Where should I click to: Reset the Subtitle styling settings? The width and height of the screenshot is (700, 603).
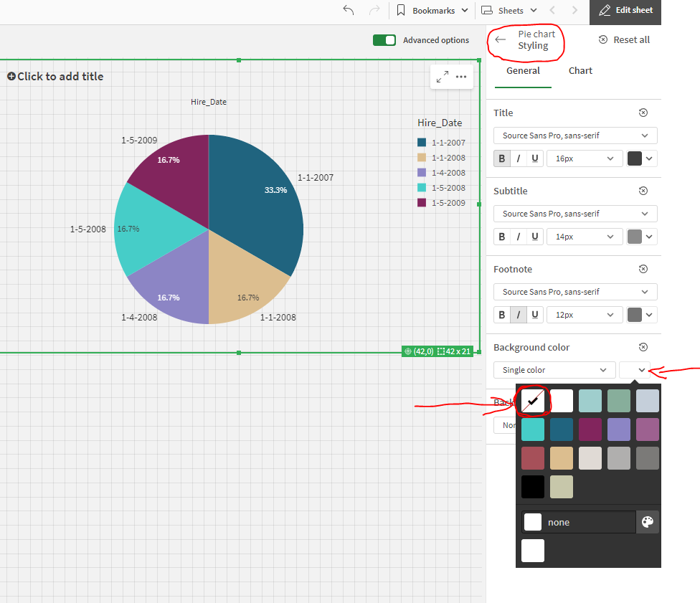643,191
